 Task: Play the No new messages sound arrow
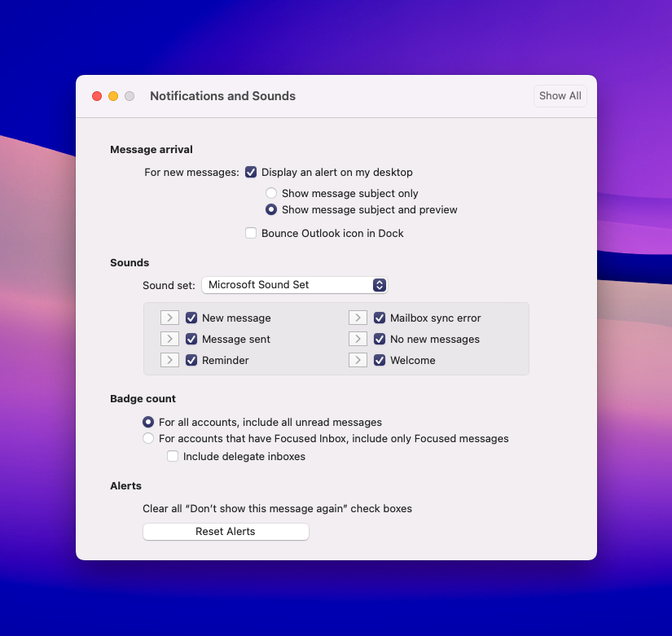pyautogui.click(x=358, y=339)
